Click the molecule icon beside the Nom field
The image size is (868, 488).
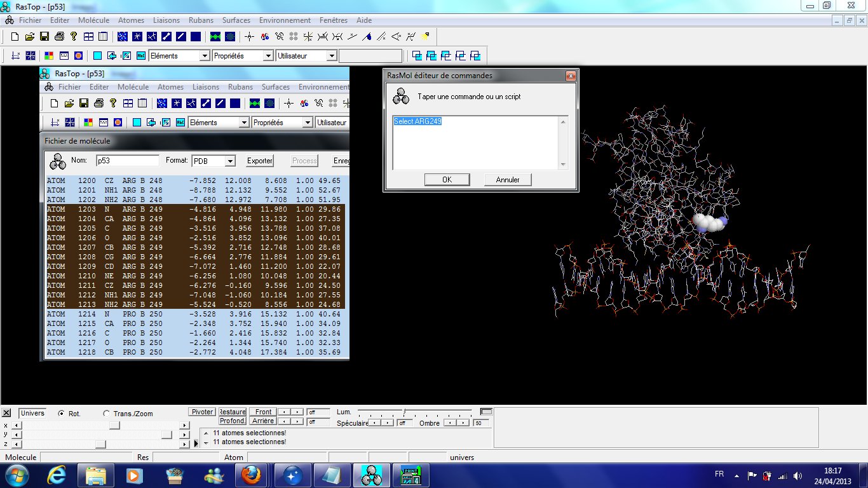coord(58,161)
